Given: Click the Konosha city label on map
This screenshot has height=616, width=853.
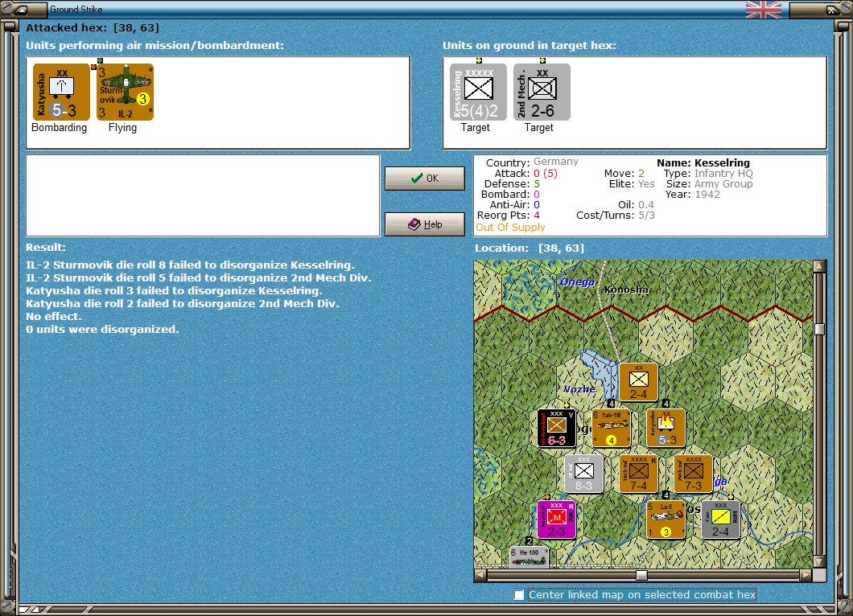Looking at the screenshot, I should (x=627, y=290).
